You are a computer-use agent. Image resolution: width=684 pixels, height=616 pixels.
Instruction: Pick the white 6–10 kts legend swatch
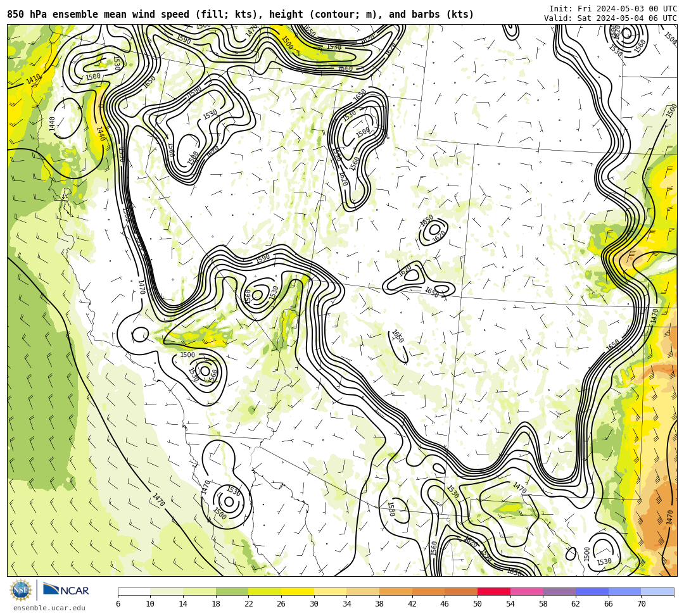(134, 591)
